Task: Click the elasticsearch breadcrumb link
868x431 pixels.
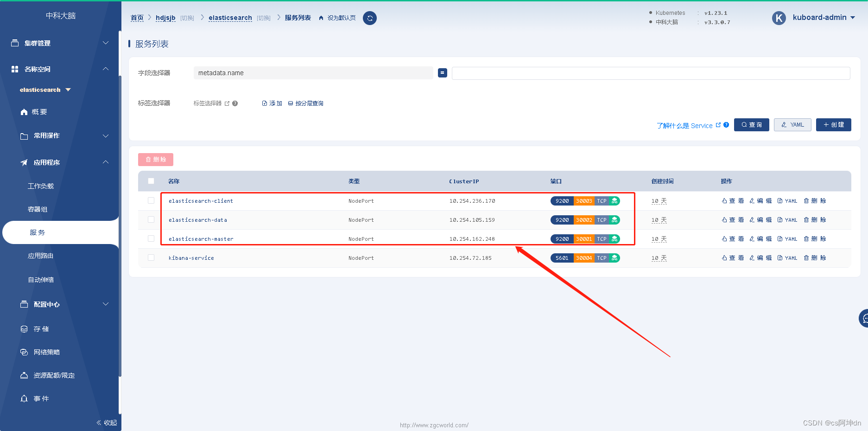Action: point(230,18)
